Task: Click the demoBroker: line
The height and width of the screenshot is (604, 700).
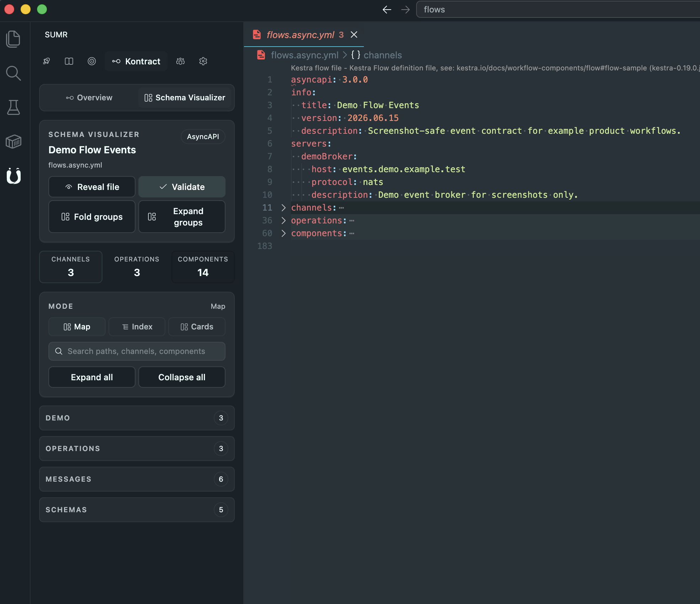Action: [x=329, y=157]
